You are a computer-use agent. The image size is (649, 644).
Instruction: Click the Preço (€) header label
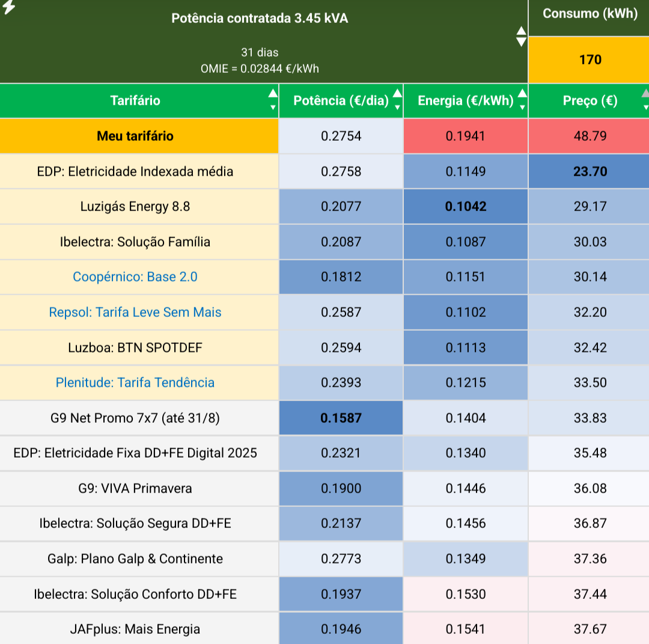[590, 100]
